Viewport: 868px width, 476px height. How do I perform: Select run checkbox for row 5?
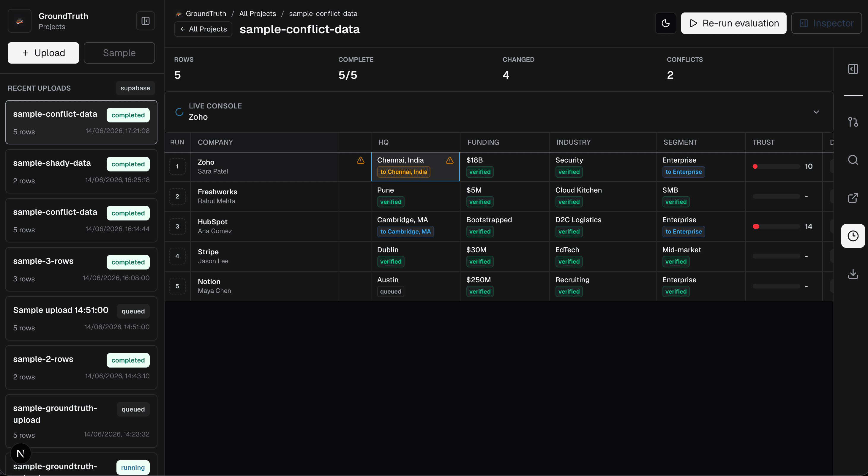coord(177,286)
